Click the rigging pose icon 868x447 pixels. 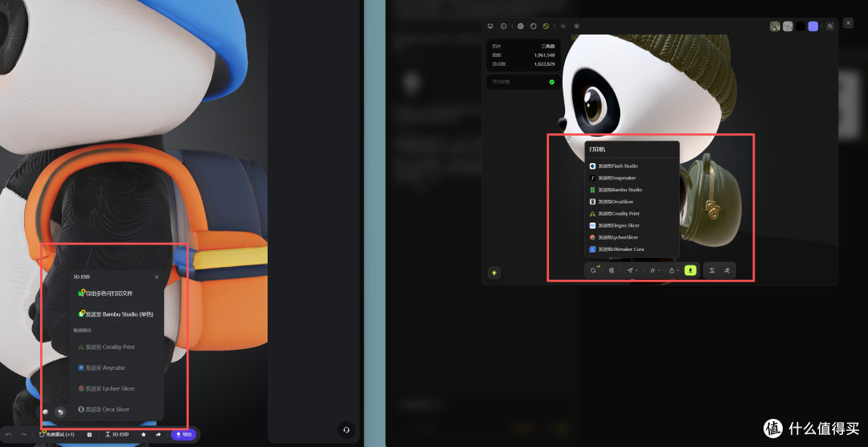[x=712, y=270]
